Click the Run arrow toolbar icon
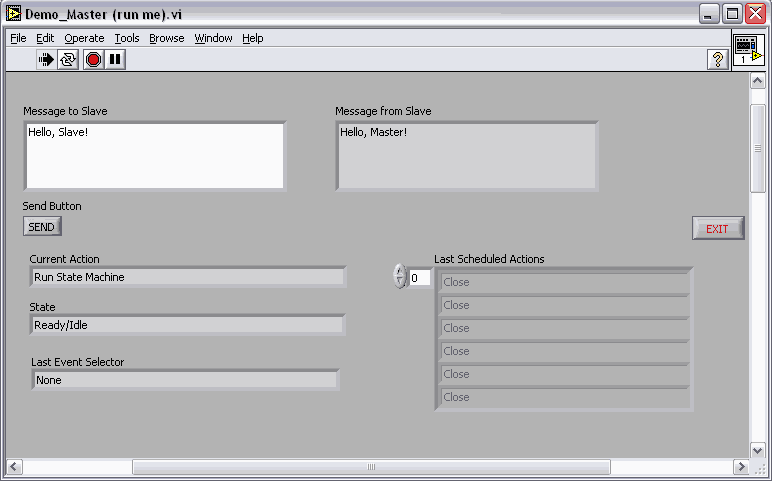The image size is (772, 481). point(46,60)
